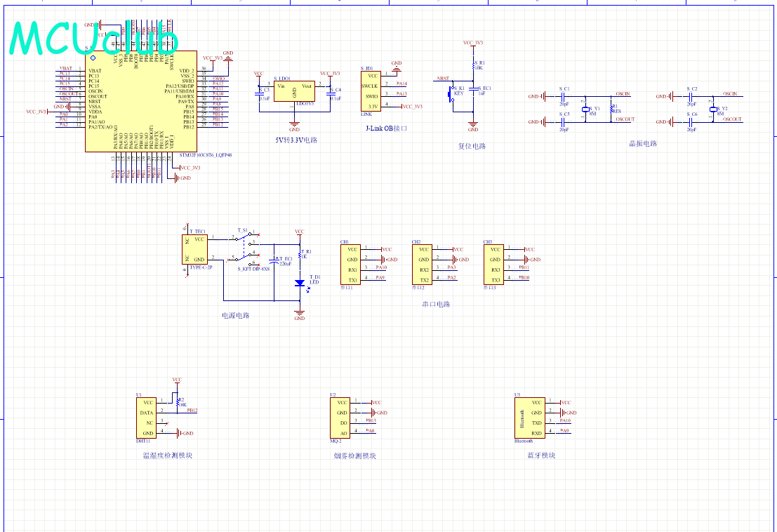Click the CH1 serial port header
777x532 pixels.
[x=350, y=265]
